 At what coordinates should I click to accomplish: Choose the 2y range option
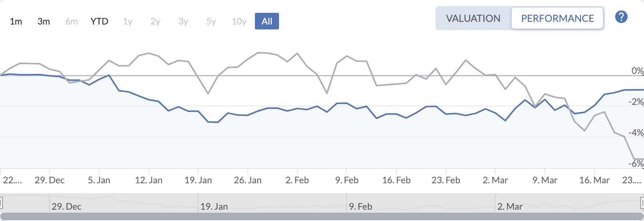[x=155, y=21]
